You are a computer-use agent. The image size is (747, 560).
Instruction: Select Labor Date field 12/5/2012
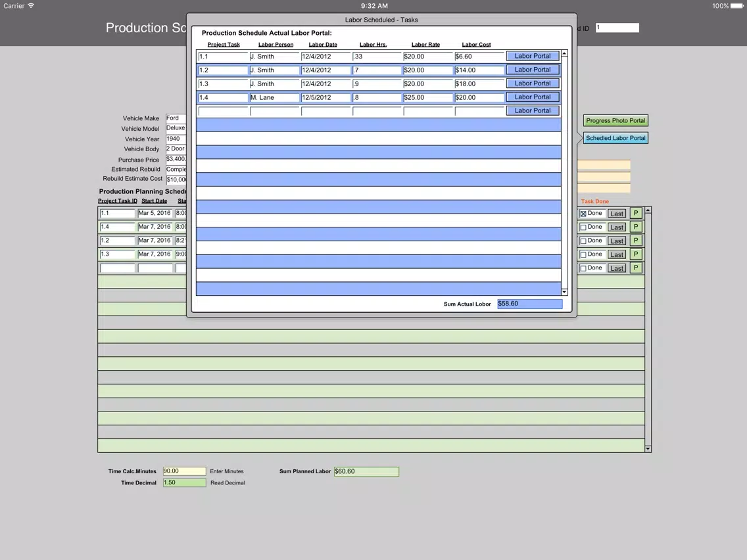pos(326,98)
